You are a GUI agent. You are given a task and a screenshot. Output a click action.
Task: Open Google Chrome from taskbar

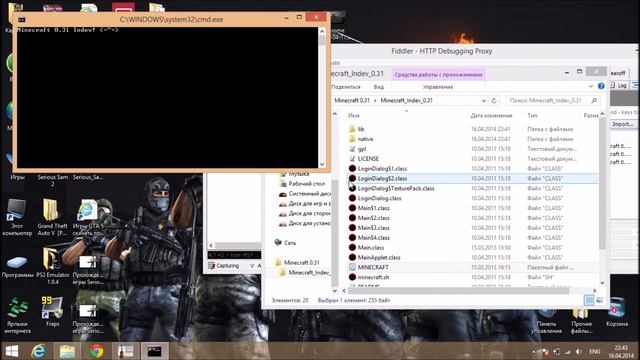96,351
